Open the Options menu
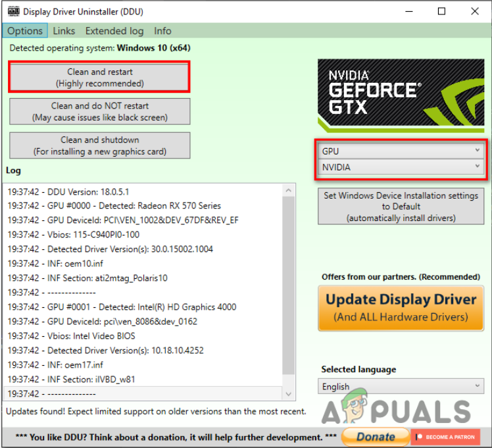 (25, 31)
